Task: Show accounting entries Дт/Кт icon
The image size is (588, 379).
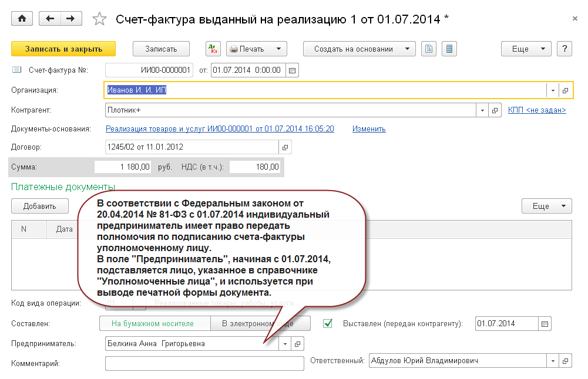Action: (x=213, y=49)
